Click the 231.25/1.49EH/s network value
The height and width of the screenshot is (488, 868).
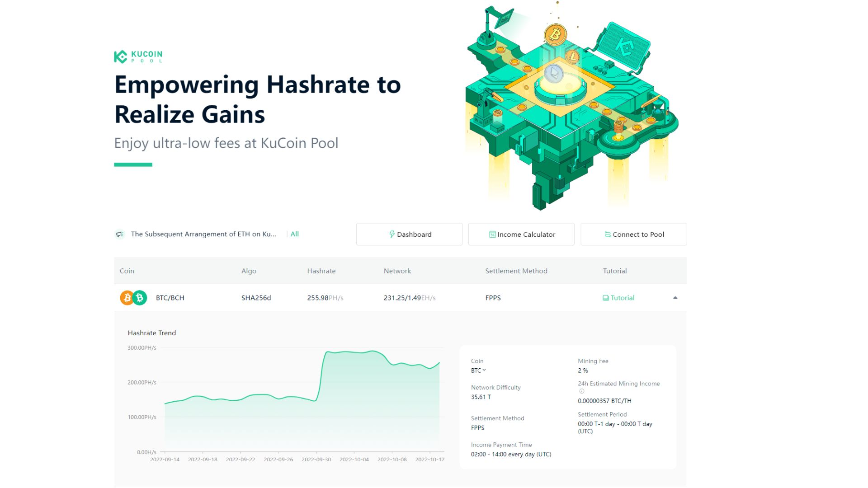click(410, 298)
